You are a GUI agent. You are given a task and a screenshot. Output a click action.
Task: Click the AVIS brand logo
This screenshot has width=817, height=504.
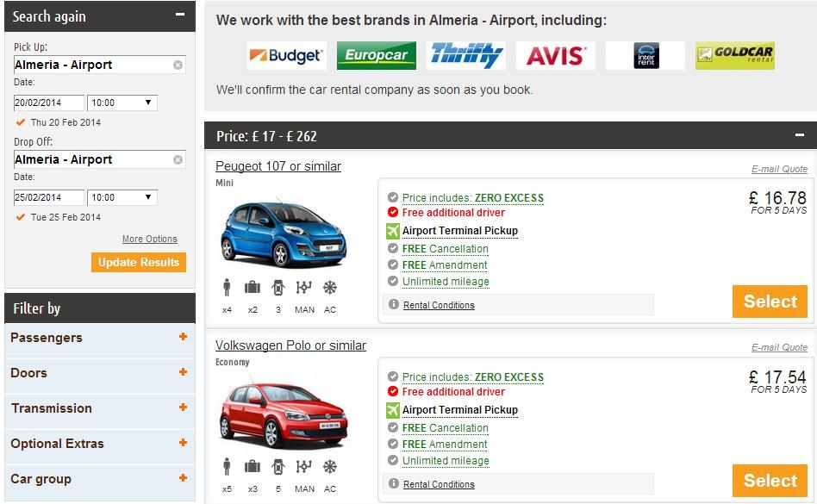(555, 55)
